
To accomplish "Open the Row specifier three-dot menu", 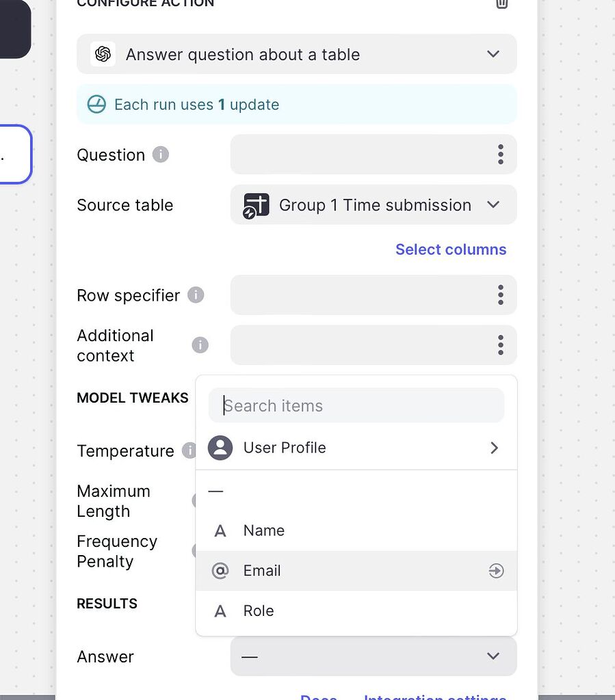I will pos(501,295).
